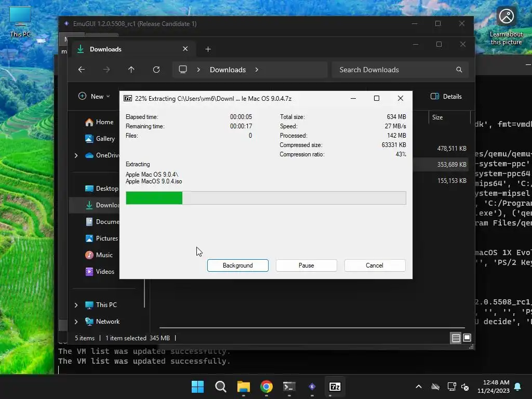532x399 pixels.
Task: Open Videos in the sidebar
Action: coord(100,271)
